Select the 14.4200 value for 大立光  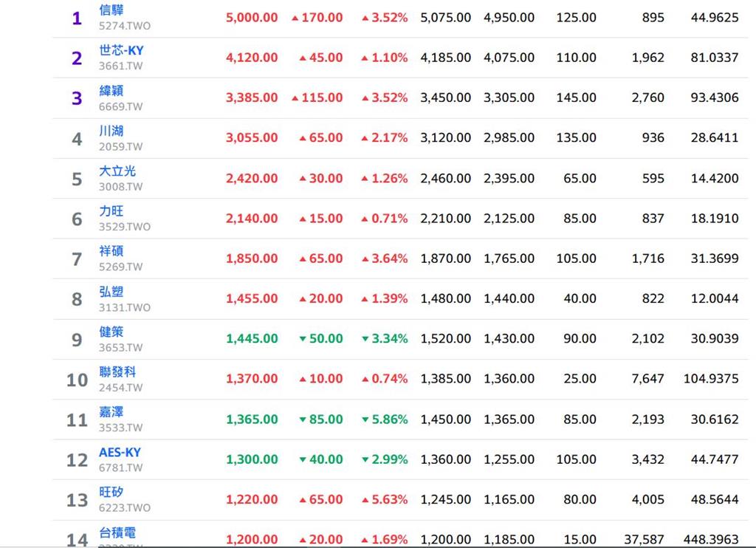point(715,178)
